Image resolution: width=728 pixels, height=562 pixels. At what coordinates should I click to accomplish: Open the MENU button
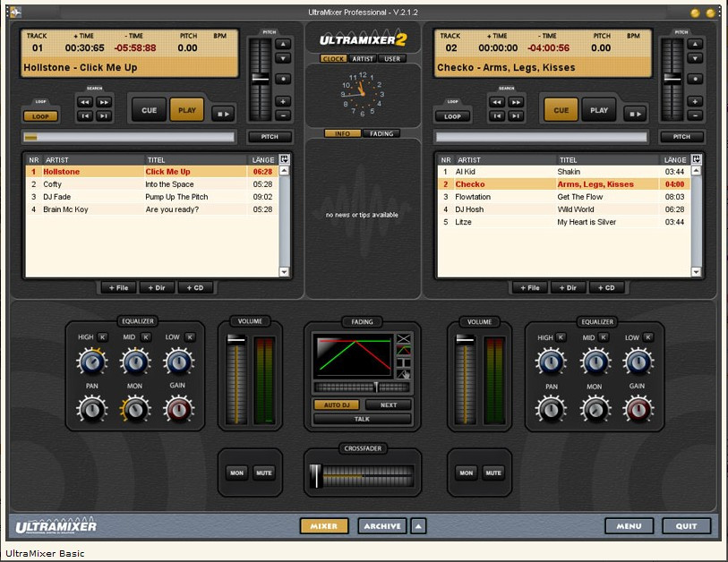[x=630, y=526]
